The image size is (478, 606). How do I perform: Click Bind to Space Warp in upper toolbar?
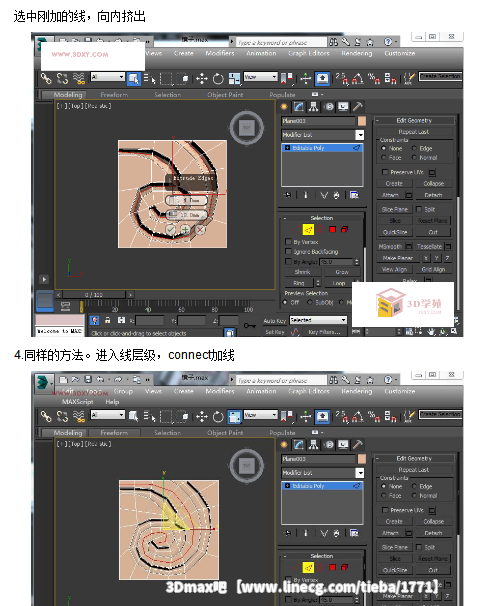[x=79, y=79]
